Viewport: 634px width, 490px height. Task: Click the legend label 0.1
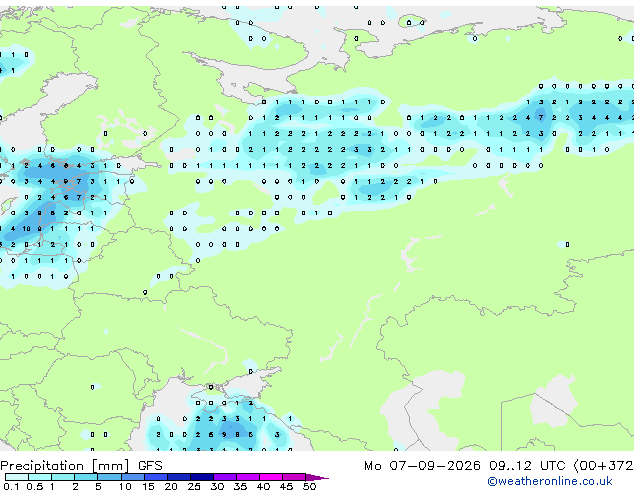(11, 486)
